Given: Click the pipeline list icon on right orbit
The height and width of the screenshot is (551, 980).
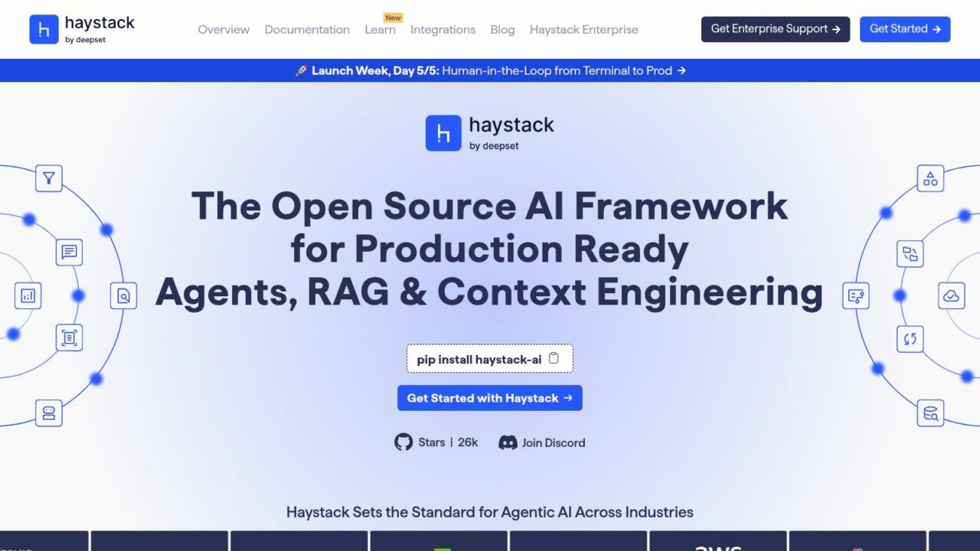Looking at the screenshot, I should (x=856, y=295).
